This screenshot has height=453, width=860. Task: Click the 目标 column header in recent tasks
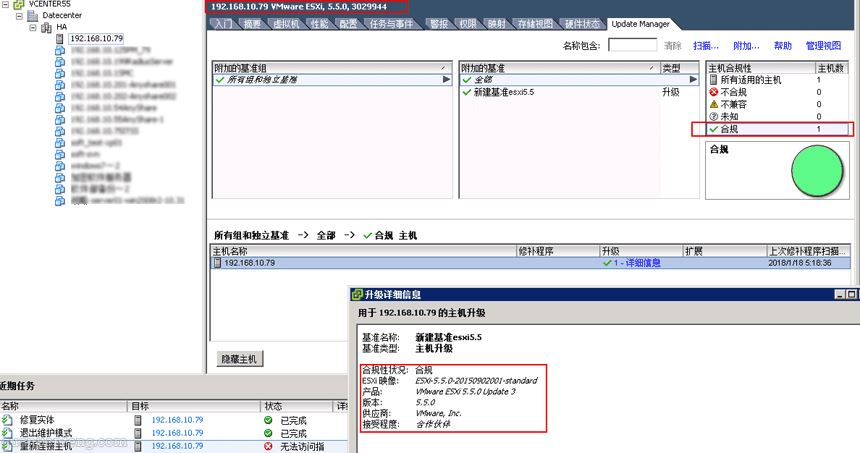[194, 406]
